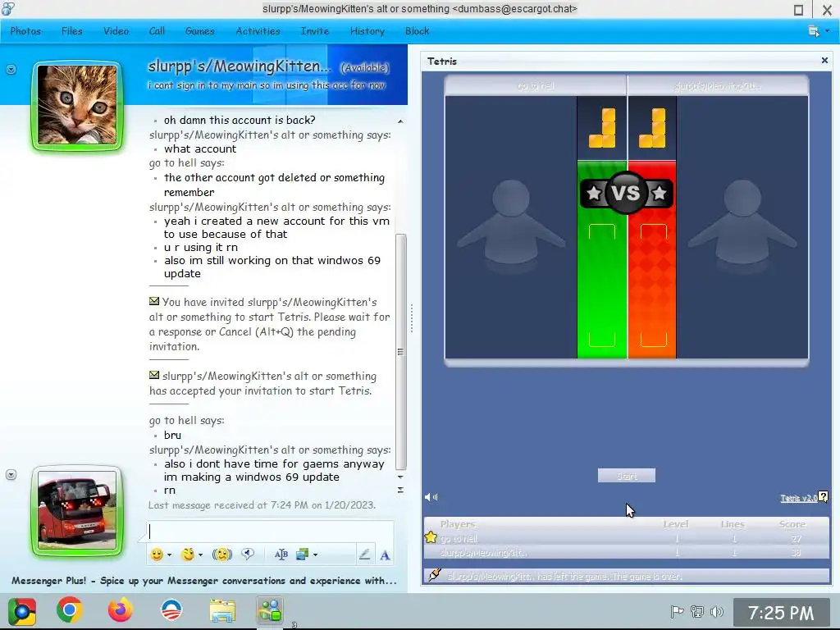Click Invite in the menu bar

[315, 31]
